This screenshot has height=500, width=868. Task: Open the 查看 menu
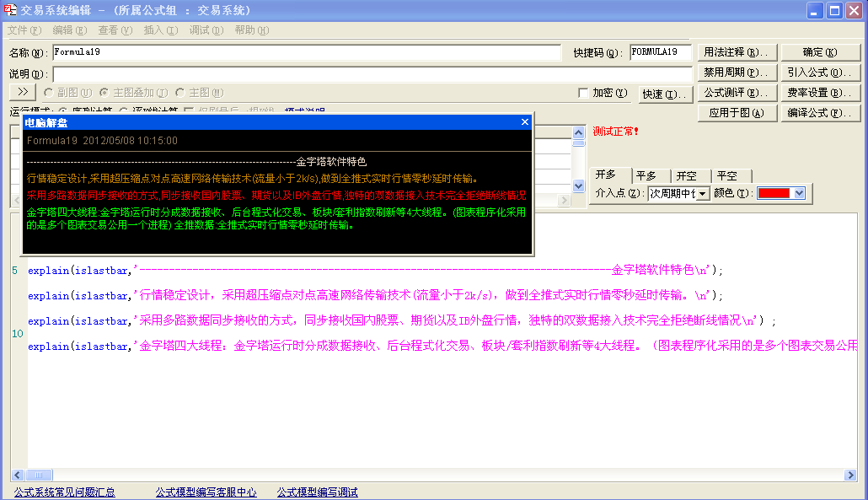pos(115,30)
